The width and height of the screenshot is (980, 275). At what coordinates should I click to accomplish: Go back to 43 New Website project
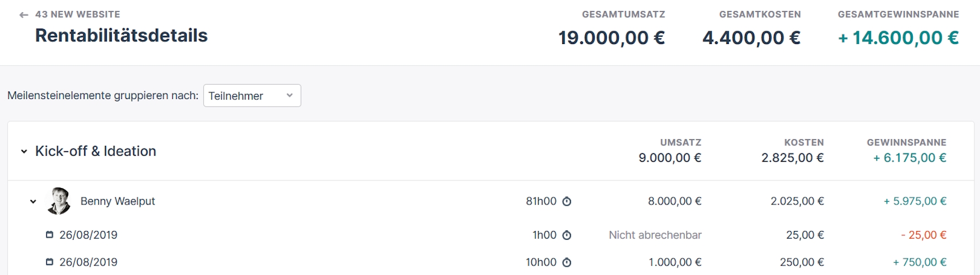(x=78, y=14)
